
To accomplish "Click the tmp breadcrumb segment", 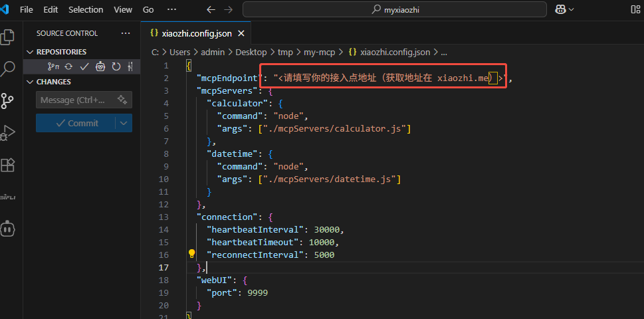I will (285, 52).
